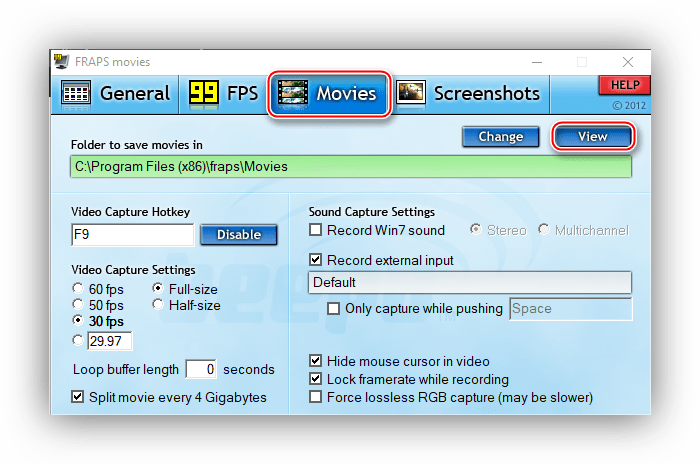Image resolution: width=700 pixels, height=464 pixels.
Task: Enable Force lossless RGB capture
Action: (451, 397)
